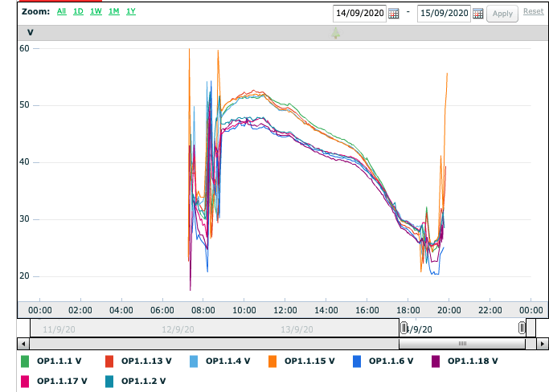Click the 60 value on the Y axis

24,48
